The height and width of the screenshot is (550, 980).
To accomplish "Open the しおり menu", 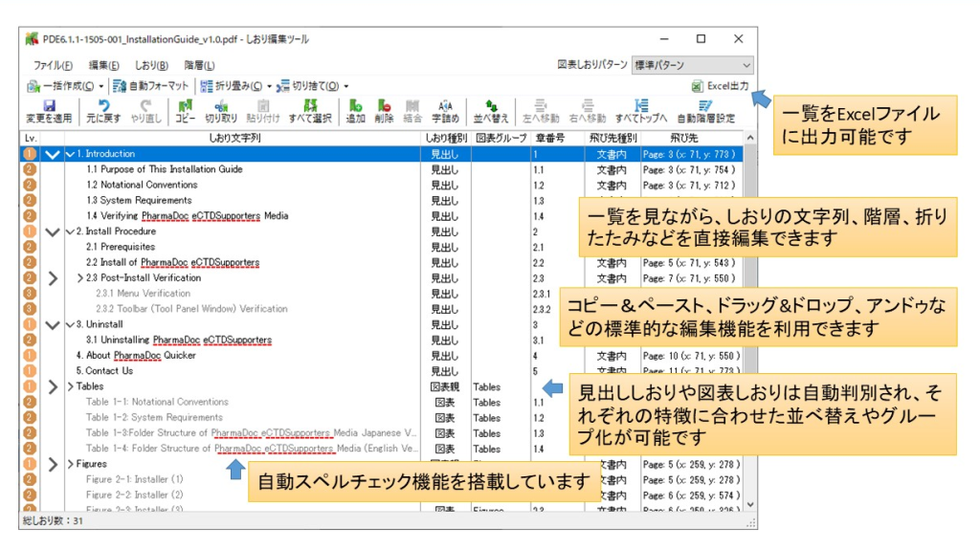I will (151, 65).
